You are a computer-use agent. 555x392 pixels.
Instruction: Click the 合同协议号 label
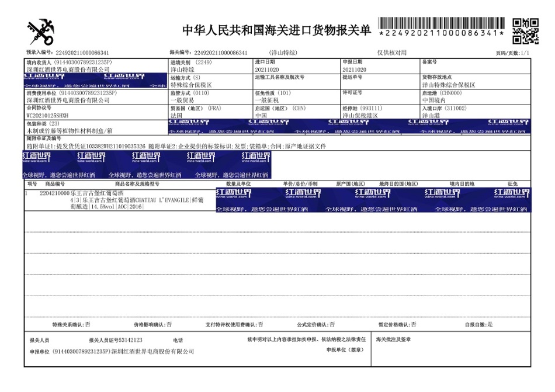point(39,107)
